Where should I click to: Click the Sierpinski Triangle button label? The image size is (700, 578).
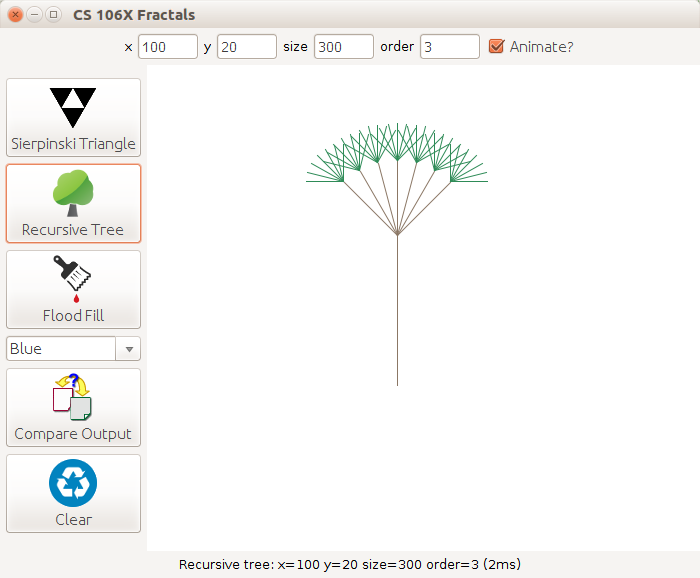[x=73, y=144]
